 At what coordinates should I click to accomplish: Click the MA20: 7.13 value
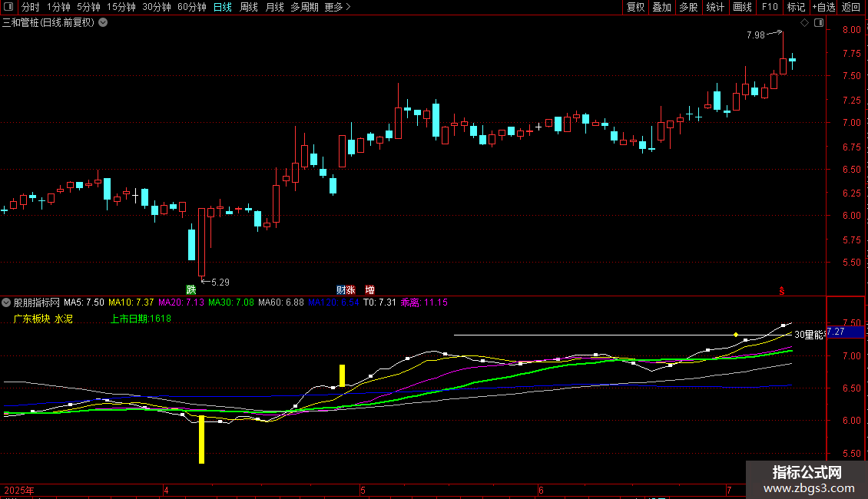pyautogui.click(x=181, y=302)
